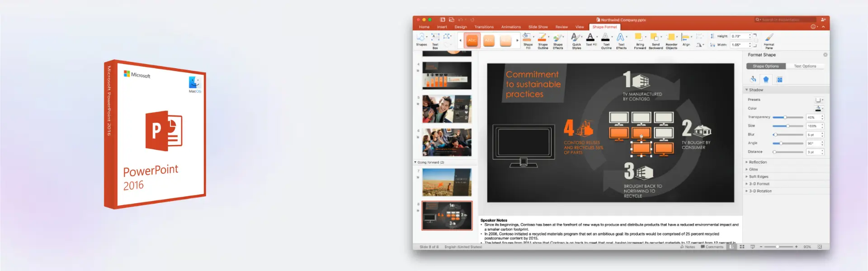Open Shape Outline options
The height and width of the screenshot is (271, 868).
coord(543,41)
